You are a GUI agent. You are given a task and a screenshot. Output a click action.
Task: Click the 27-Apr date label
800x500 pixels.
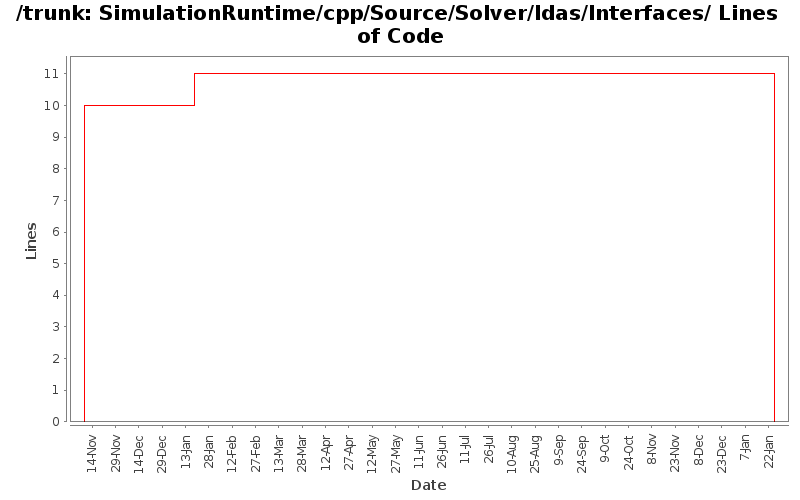349,453
